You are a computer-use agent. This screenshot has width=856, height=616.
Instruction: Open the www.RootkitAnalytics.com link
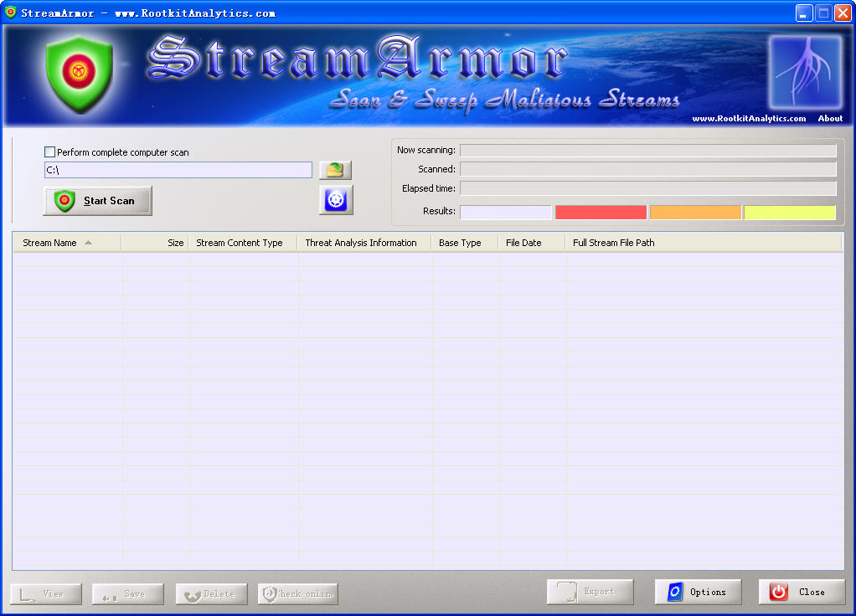point(749,118)
